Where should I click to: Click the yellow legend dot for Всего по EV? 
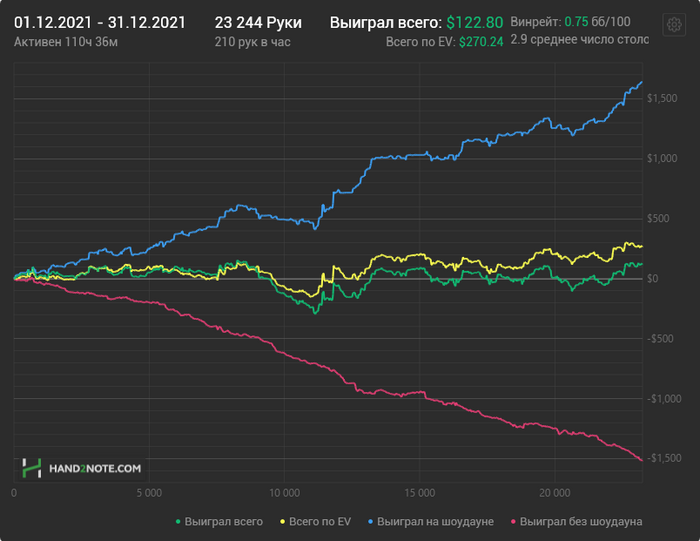pyautogui.click(x=283, y=521)
